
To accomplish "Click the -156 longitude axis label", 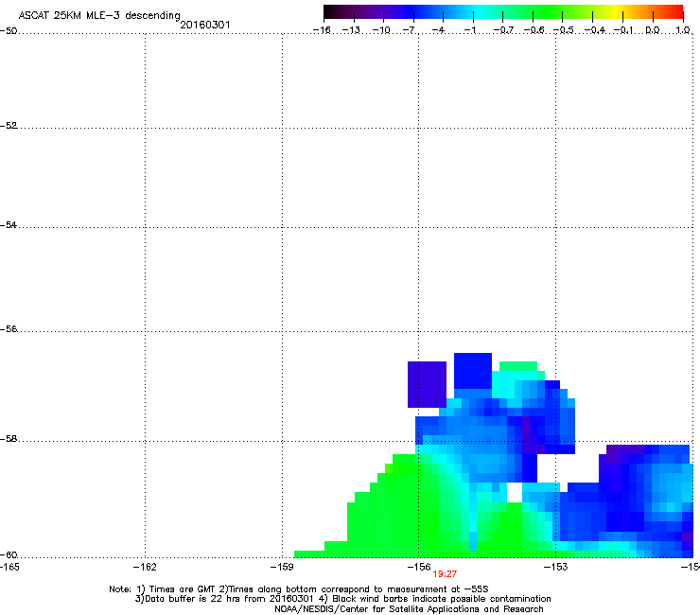I will [x=419, y=567].
